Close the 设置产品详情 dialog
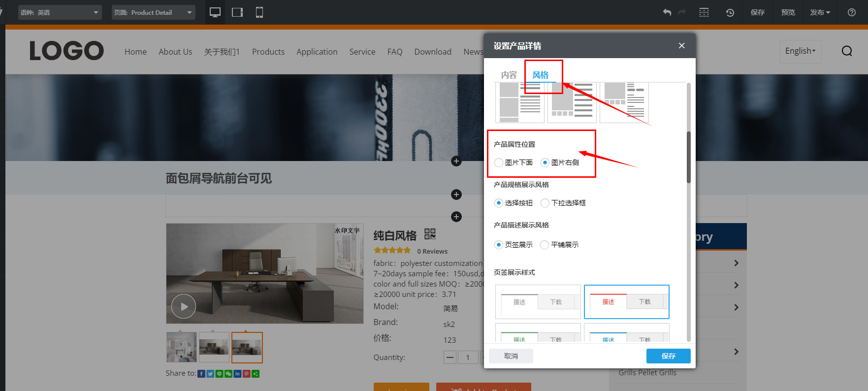The width and height of the screenshot is (868, 391). click(682, 45)
